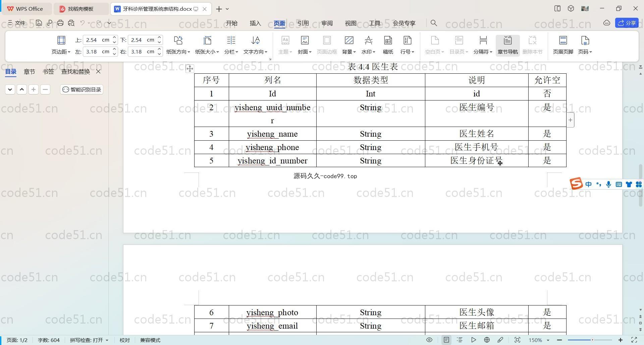
Task: Open the 开始 ribbon tab
Action: [231, 23]
